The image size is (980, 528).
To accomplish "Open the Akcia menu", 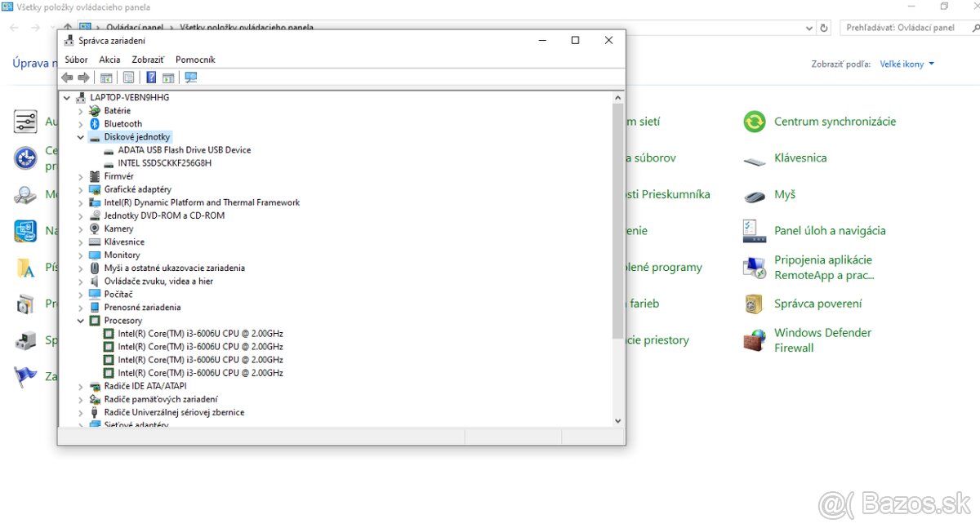I will pos(109,60).
